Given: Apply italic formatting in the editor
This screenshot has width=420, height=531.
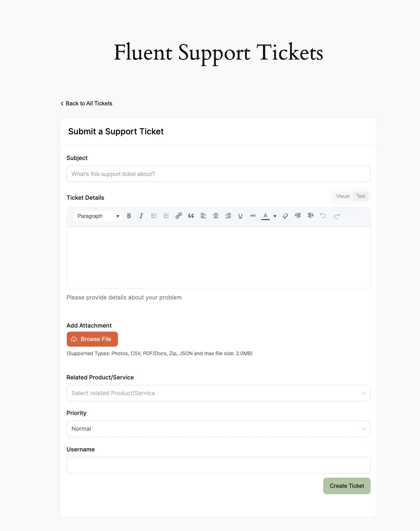Looking at the screenshot, I should tap(141, 216).
